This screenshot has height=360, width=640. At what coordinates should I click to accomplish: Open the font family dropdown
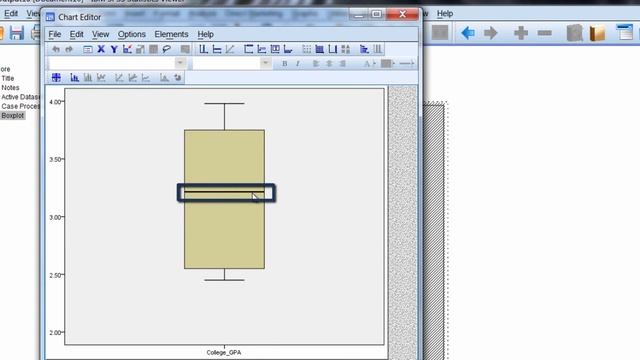[x=180, y=63]
